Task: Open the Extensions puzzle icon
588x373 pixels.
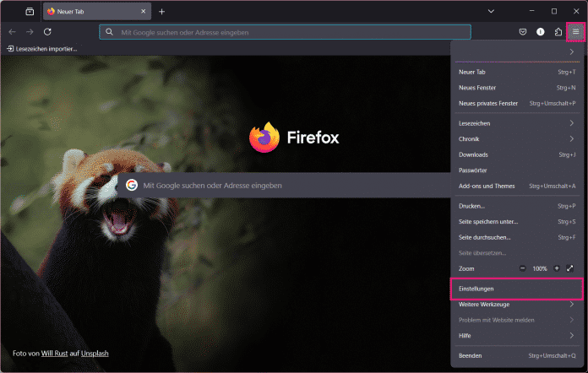Action: (x=558, y=31)
